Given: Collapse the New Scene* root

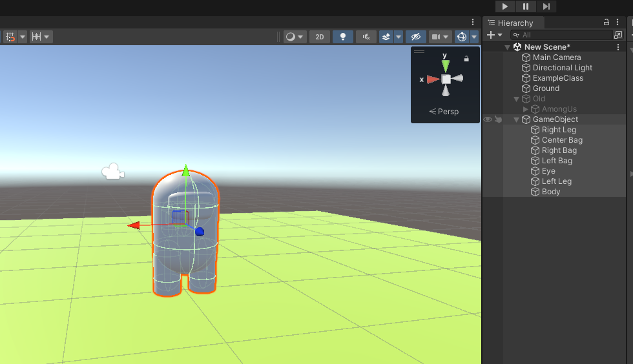Looking at the screenshot, I should (508, 47).
